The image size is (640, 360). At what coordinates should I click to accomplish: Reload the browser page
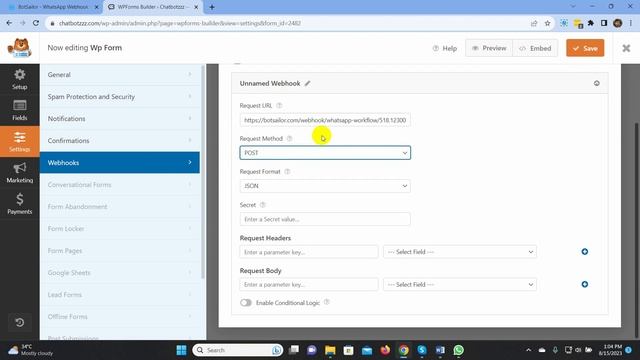pyautogui.click(x=36, y=23)
